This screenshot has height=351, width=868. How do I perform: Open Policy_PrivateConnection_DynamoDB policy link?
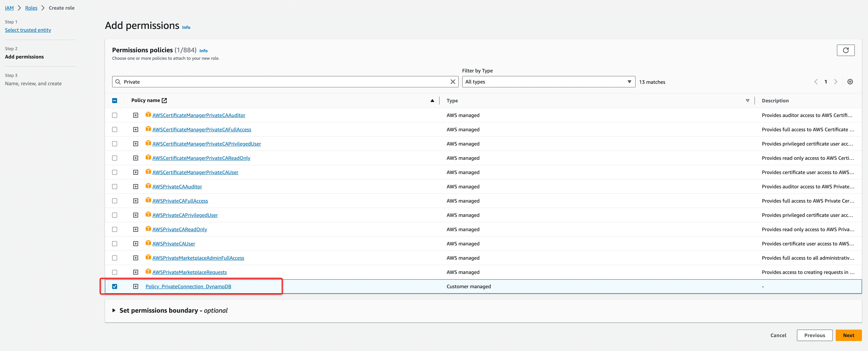[188, 286]
